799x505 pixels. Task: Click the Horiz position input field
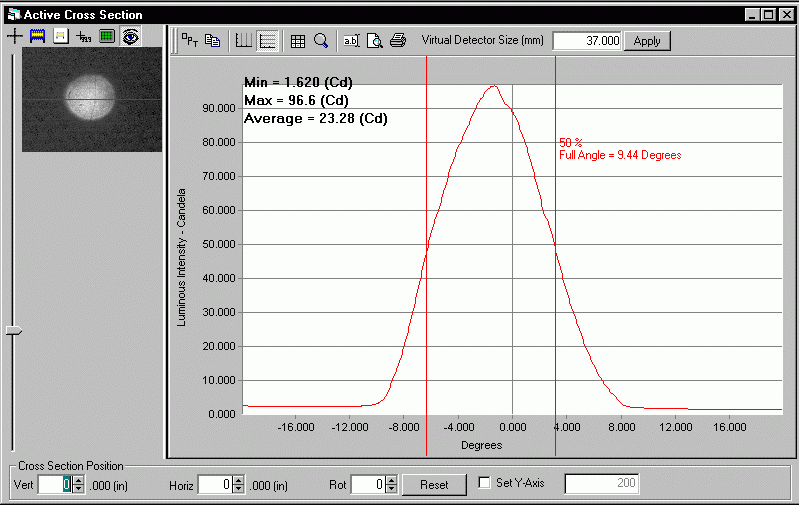(215, 485)
